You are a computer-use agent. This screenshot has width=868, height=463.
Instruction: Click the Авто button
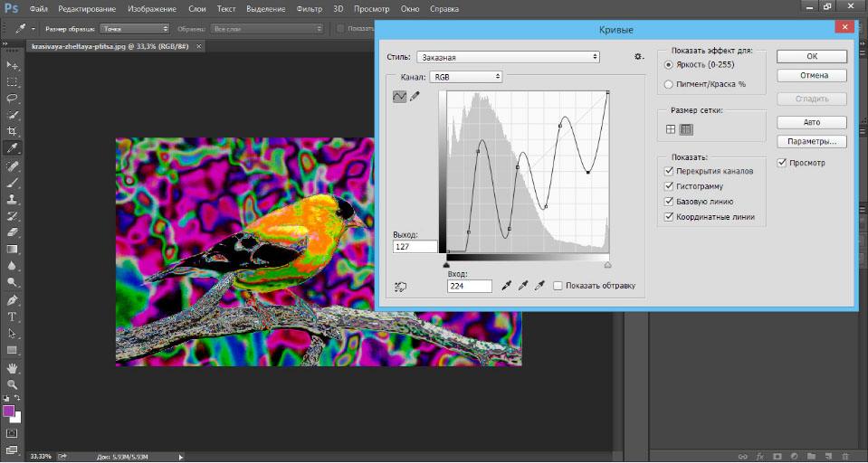point(811,122)
